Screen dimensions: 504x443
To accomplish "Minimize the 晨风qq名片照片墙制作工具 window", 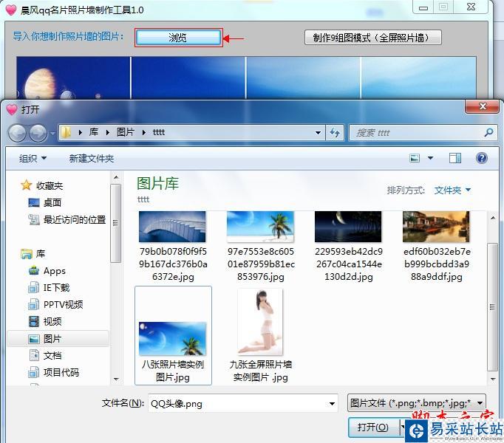I will (423, 7).
